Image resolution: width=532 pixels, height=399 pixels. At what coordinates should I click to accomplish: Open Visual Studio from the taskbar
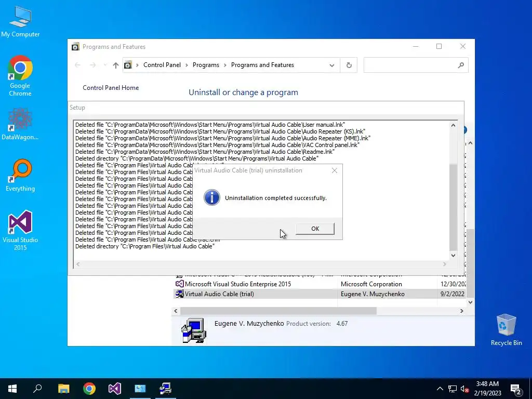(x=115, y=389)
